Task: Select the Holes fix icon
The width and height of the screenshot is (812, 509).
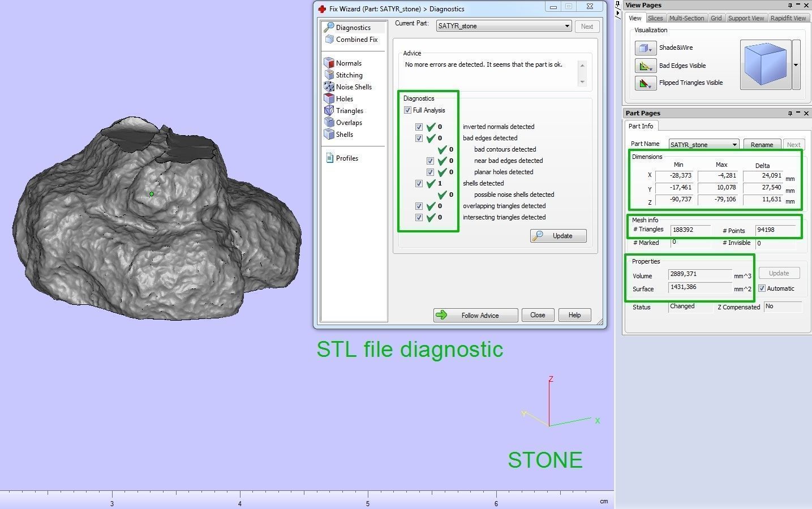Action: click(329, 98)
